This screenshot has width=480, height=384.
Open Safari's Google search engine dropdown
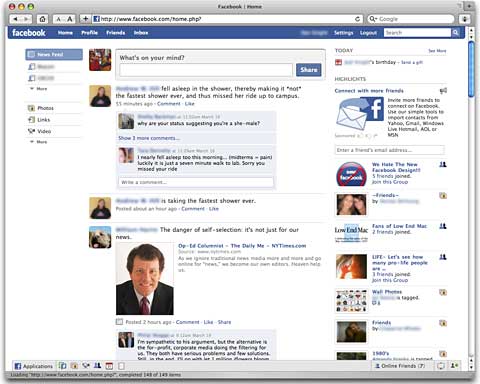click(373, 19)
